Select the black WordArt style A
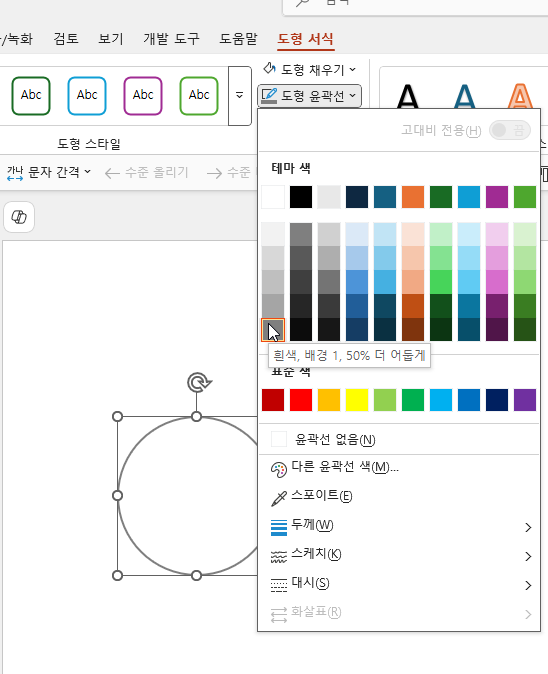548x674 pixels. (x=407, y=96)
